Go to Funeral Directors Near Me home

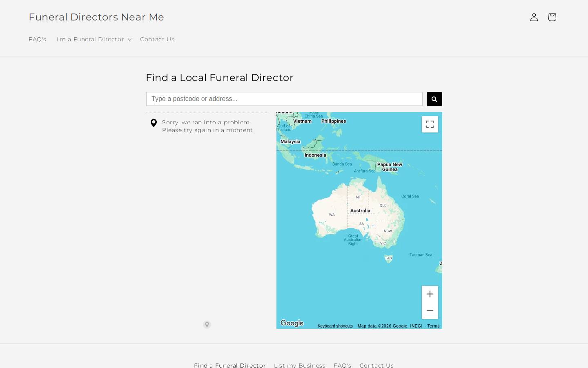(x=96, y=17)
